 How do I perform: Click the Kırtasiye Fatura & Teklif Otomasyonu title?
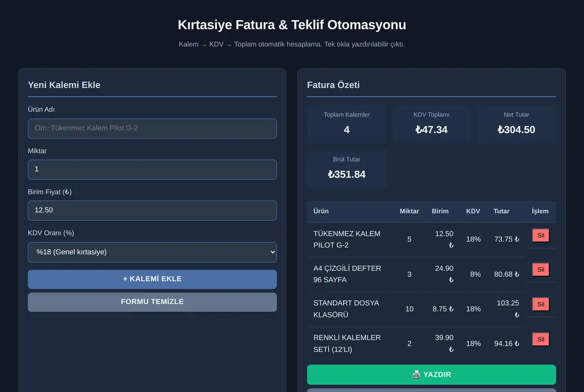292,25
